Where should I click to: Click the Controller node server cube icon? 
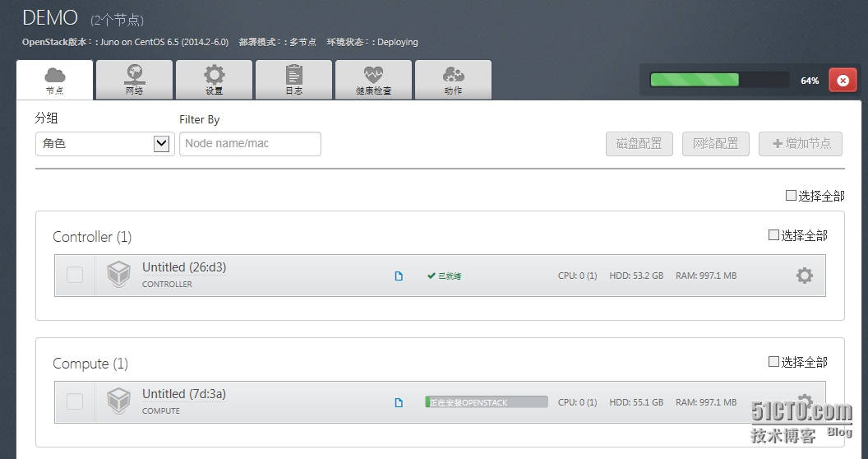click(x=118, y=275)
